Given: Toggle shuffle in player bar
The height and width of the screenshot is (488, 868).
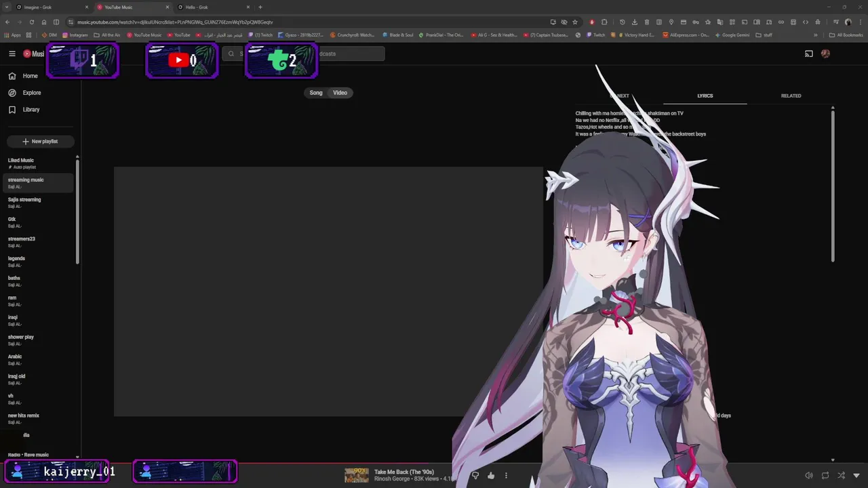Looking at the screenshot, I should pyautogui.click(x=841, y=476).
